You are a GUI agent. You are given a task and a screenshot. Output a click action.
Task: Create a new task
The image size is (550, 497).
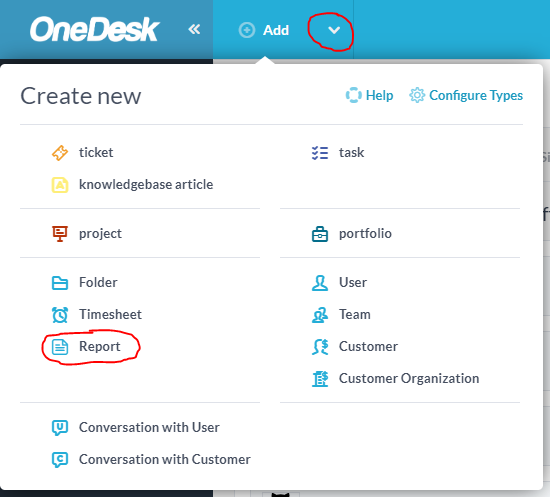(351, 153)
